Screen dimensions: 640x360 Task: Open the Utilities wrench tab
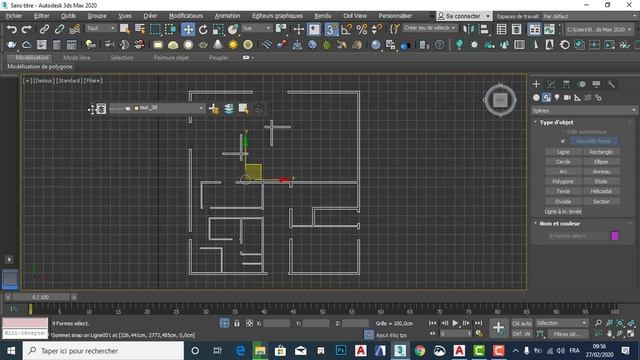pyautogui.click(x=611, y=84)
